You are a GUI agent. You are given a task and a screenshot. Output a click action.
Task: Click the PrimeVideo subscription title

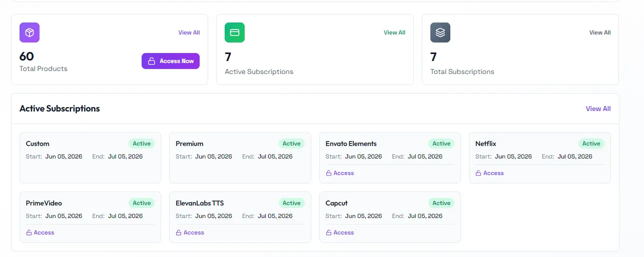(44, 203)
